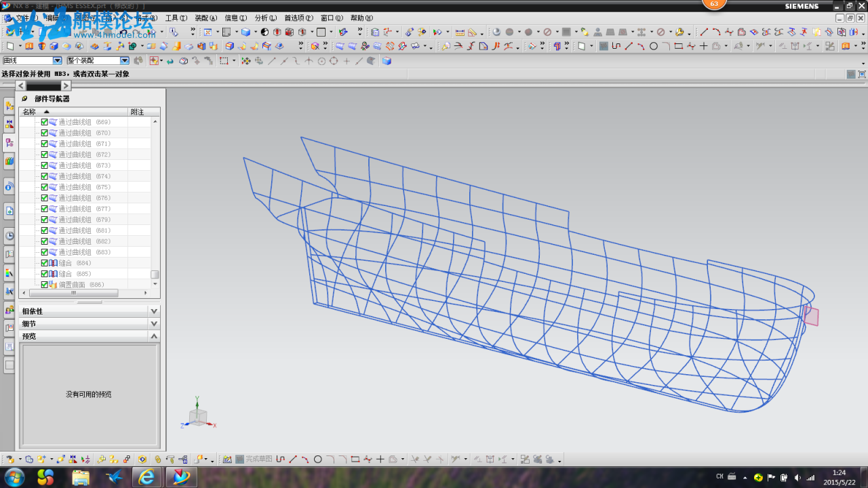The height and width of the screenshot is (488, 868).
Task: Select tree item 缝合 (685)
Action: point(75,274)
